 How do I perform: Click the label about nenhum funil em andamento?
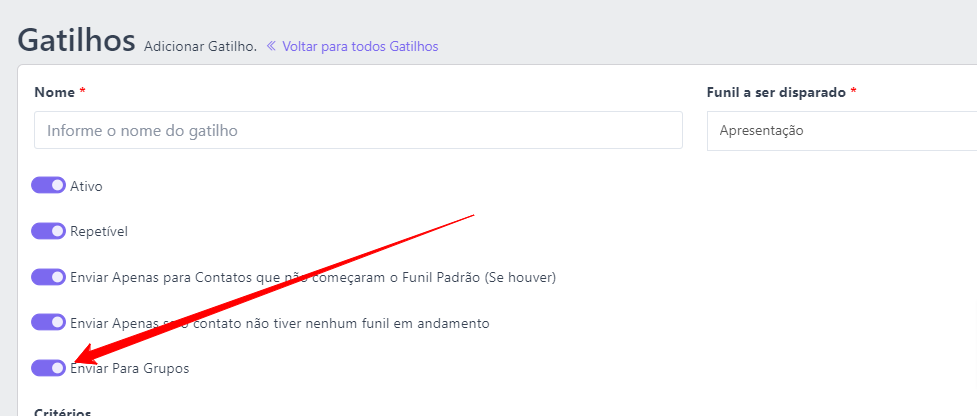[x=280, y=323]
